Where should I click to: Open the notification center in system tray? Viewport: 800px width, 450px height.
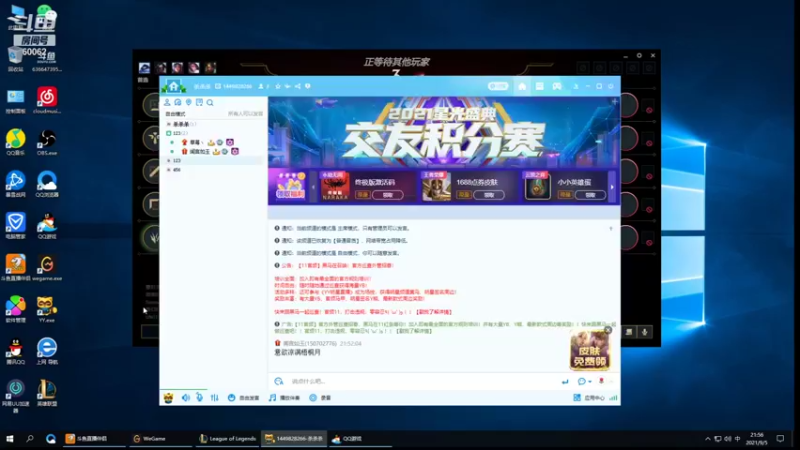click(780, 438)
